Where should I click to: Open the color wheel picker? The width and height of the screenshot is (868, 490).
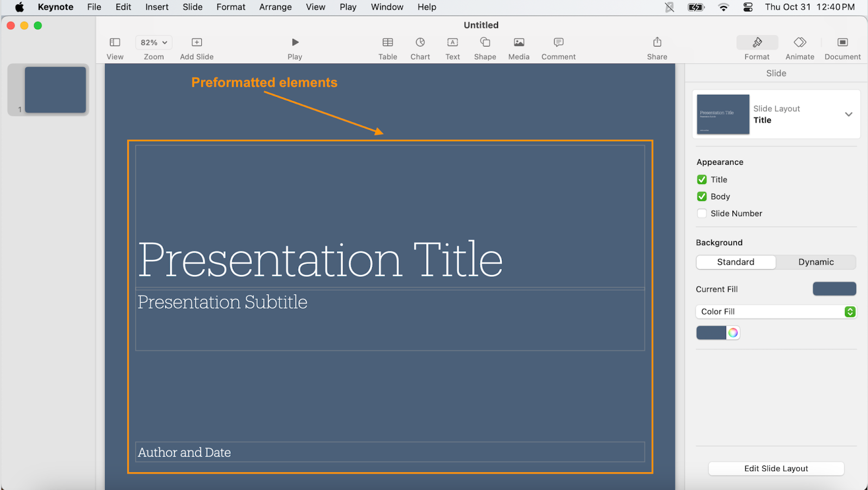733,333
